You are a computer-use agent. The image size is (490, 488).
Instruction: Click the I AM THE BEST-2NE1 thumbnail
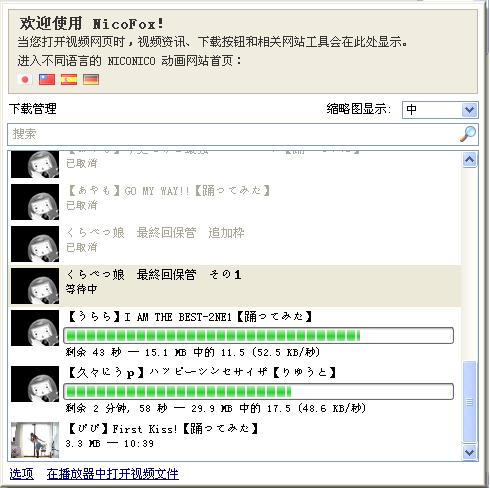tap(35, 328)
